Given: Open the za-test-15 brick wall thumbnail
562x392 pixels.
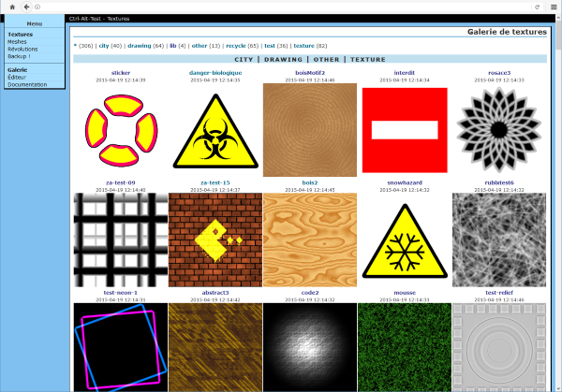Looking at the screenshot, I should [x=215, y=240].
